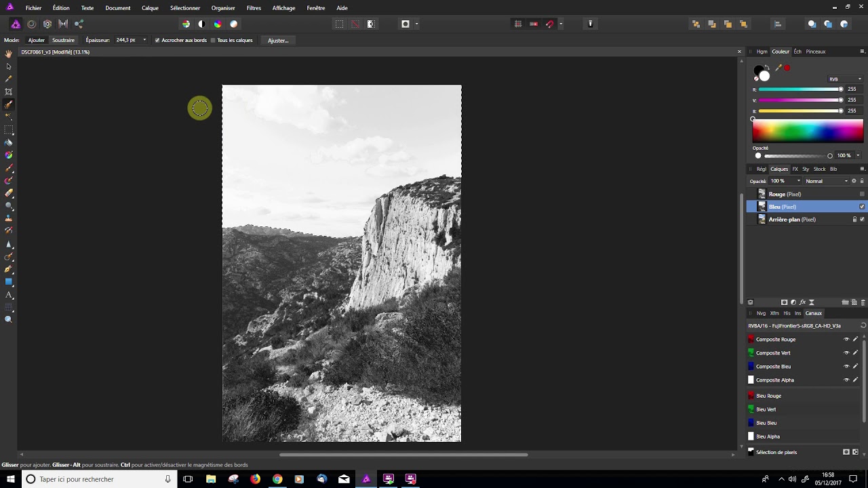This screenshot has width=868, height=488.
Task: Open the Filtres menu
Action: pyautogui.click(x=254, y=8)
